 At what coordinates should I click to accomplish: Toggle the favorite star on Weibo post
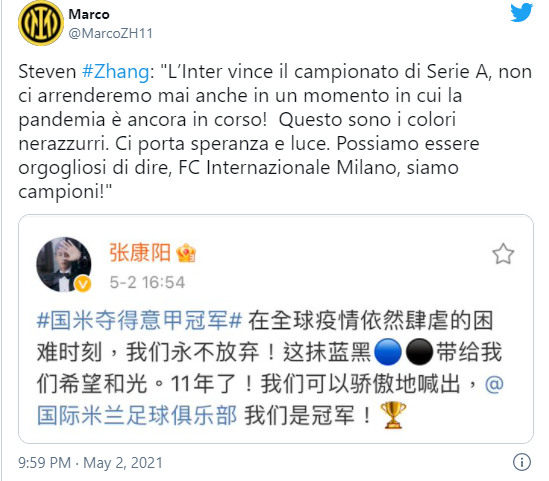(x=503, y=254)
